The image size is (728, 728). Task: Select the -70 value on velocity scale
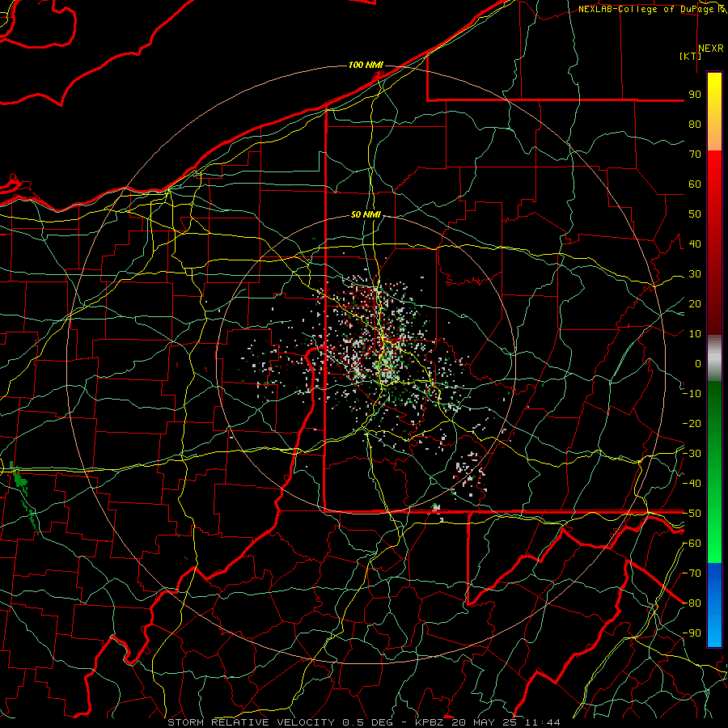pyautogui.click(x=692, y=574)
